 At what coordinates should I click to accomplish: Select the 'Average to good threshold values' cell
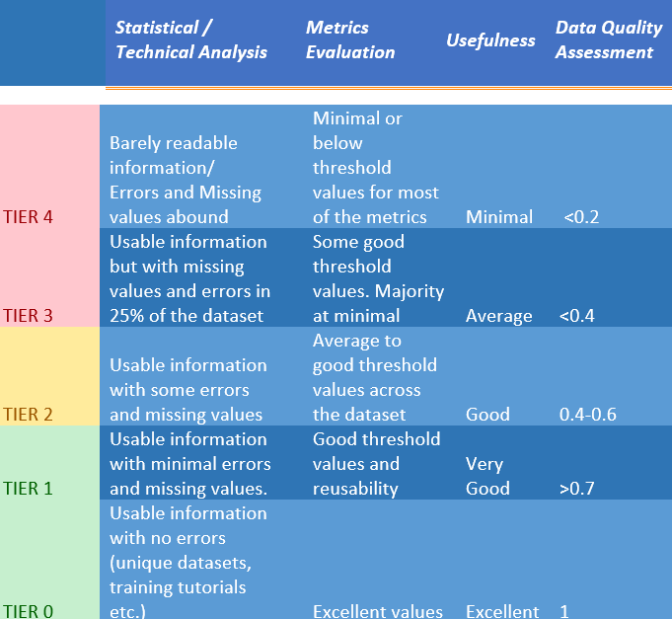coord(375,377)
